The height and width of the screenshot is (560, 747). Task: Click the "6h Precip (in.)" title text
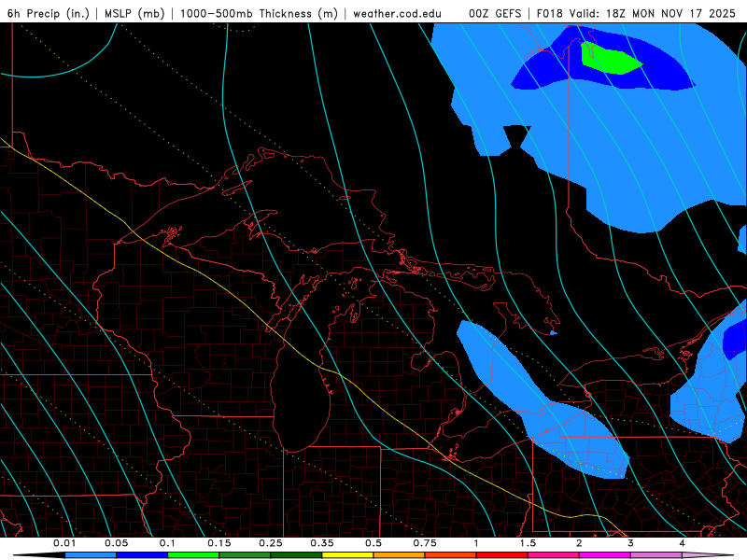[49, 13]
